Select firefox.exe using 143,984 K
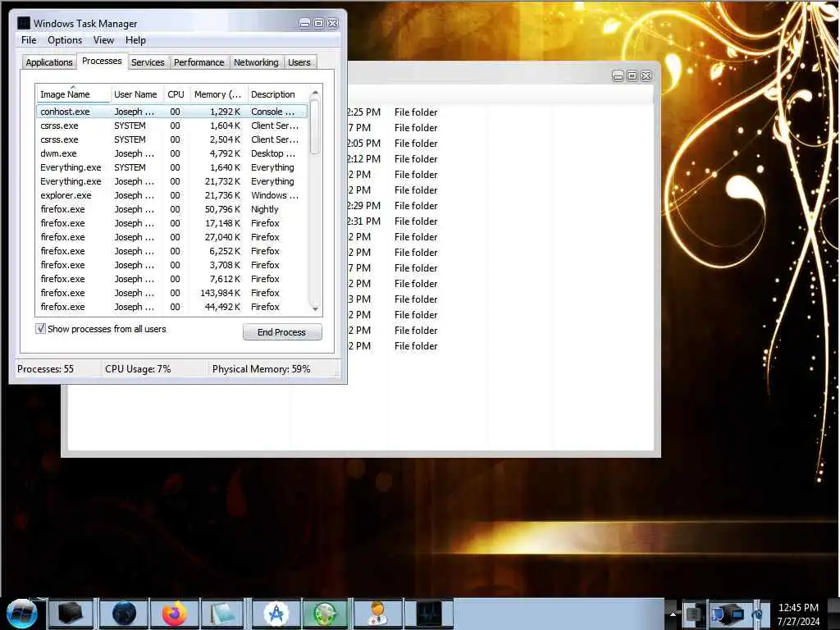This screenshot has width=840, height=630. click(x=172, y=293)
